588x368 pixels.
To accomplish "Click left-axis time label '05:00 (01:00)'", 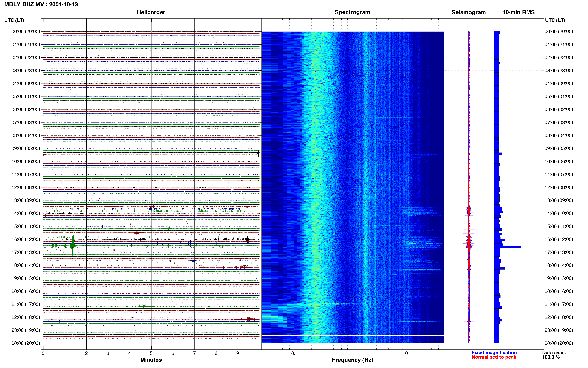I will [x=26, y=96].
